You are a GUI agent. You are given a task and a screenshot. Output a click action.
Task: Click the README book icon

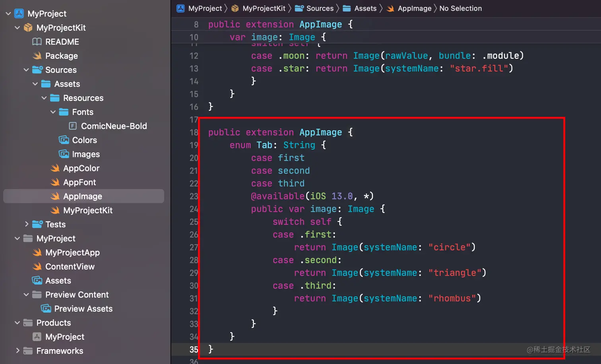click(37, 42)
